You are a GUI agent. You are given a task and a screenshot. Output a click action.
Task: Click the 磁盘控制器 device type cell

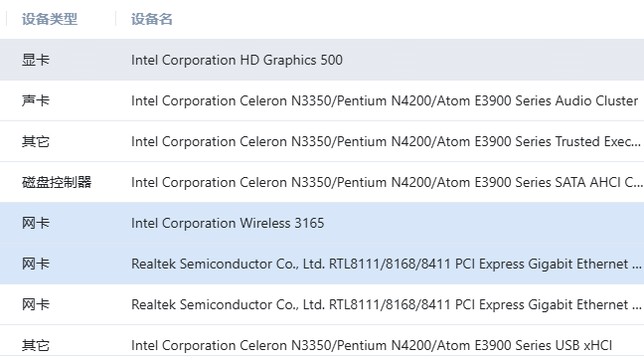pos(57,182)
